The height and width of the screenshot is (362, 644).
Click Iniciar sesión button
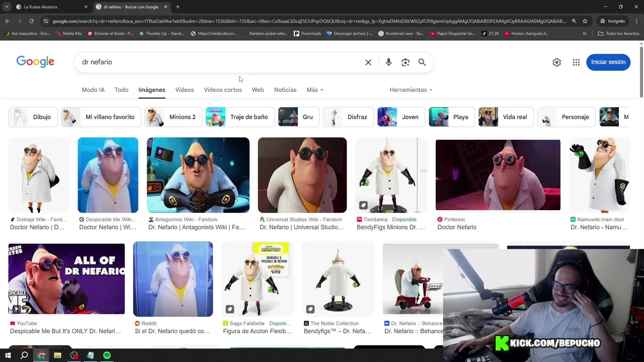click(608, 62)
